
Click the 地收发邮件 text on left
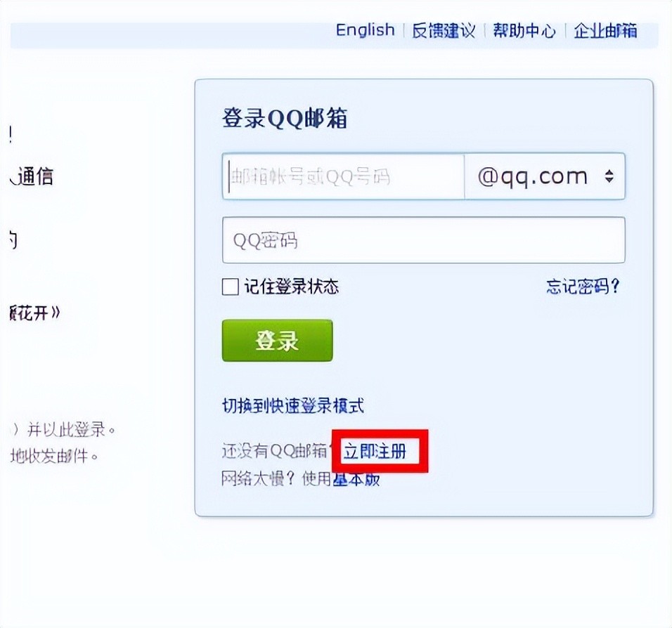click(x=53, y=456)
